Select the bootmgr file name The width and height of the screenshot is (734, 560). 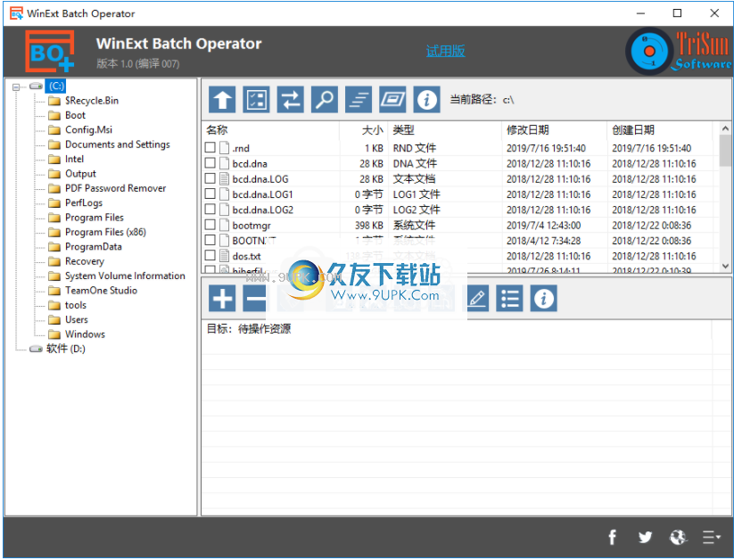[x=252, y=226]
